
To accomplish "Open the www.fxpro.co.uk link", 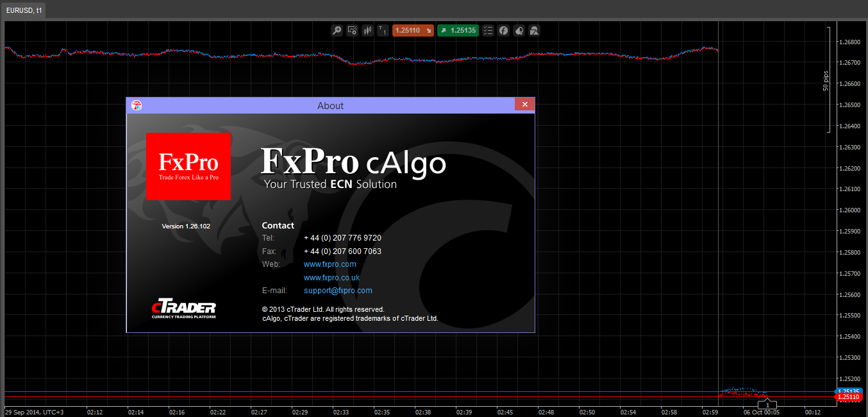I will click(332, 278).
